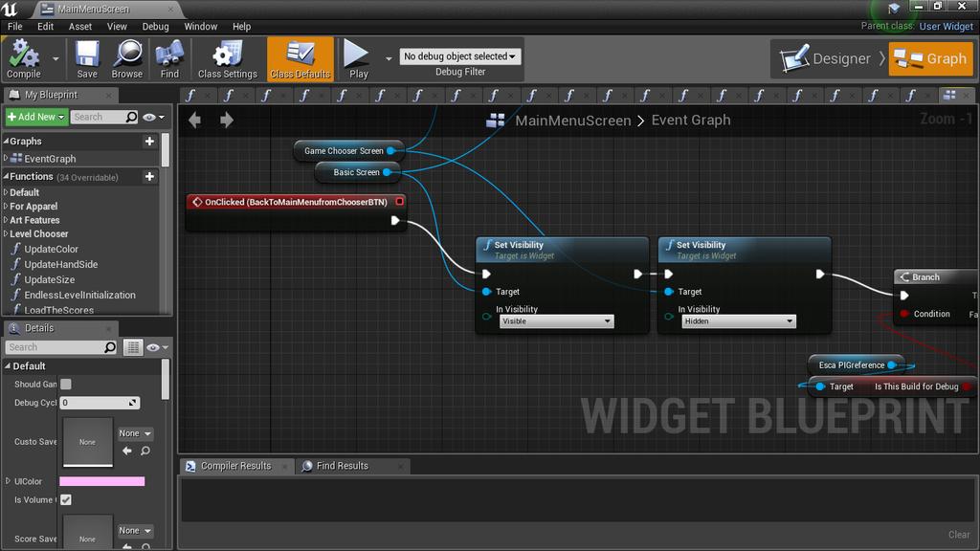Viewport: 980px width, 551px height.
Task: Expand Default function category
Action: point(7,192)
